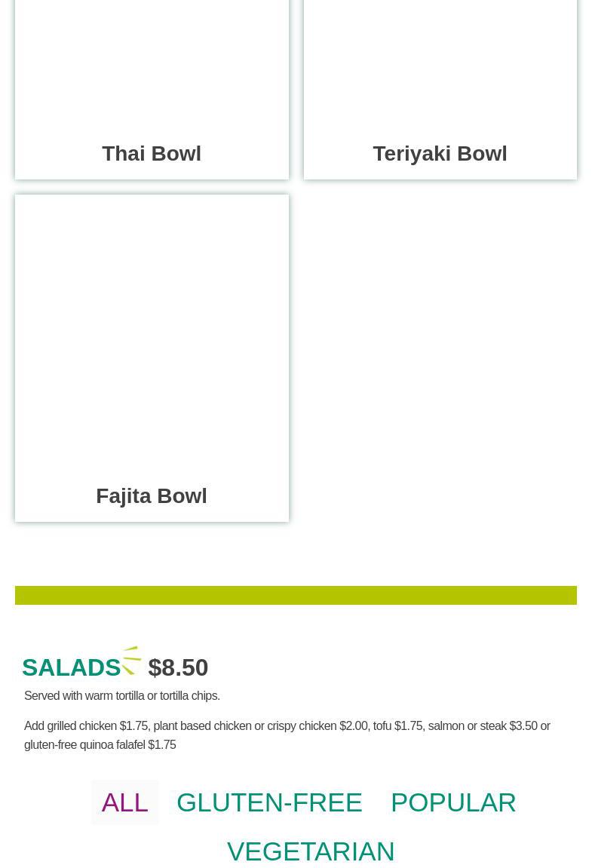Screen dimensions: 592x868
Task: Click the green divider bar
Action: pos(296,595)
